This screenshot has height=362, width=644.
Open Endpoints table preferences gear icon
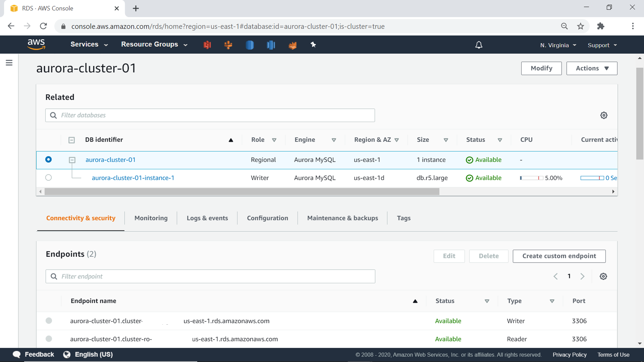click(x=603, y=276)
